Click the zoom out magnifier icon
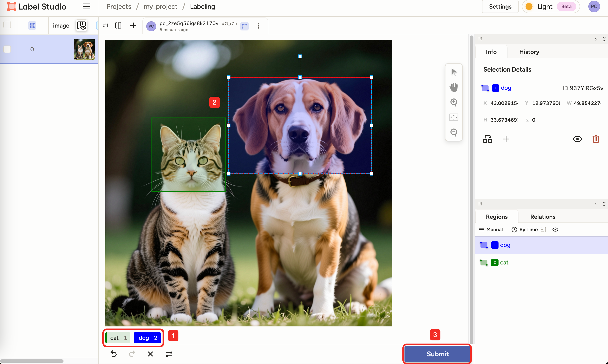 453,132
